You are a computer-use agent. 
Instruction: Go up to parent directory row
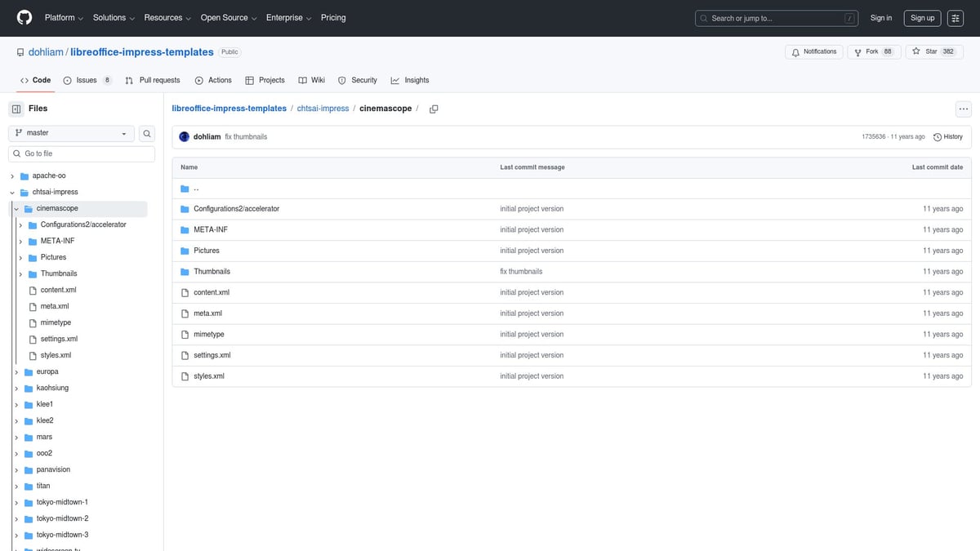572,188
